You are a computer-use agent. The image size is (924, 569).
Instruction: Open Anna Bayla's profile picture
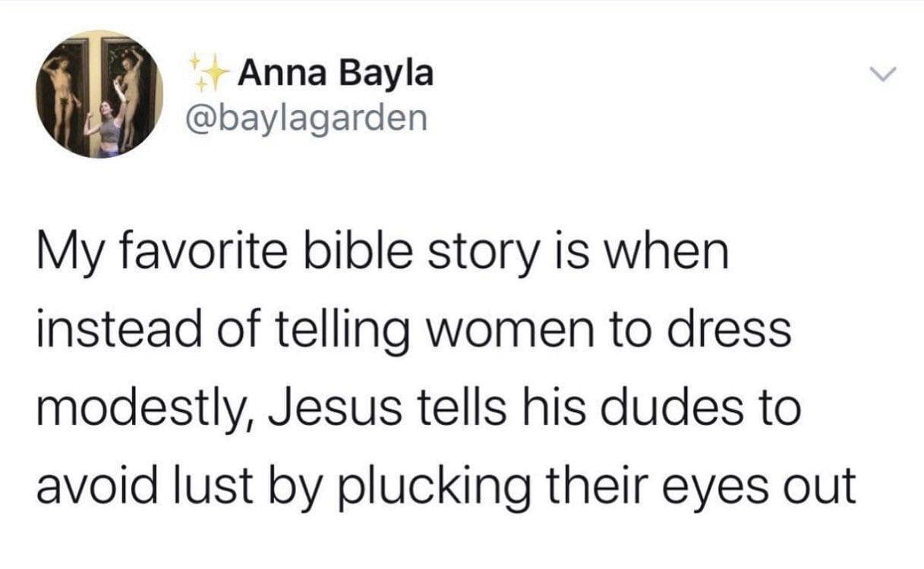[x=101, y=94]
